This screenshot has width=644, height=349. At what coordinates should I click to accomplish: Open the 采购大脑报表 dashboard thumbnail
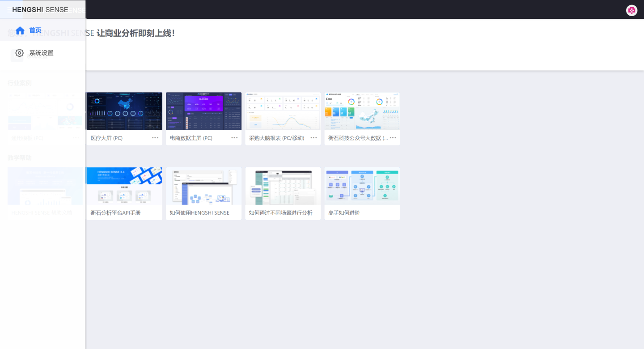click(283, 111)
